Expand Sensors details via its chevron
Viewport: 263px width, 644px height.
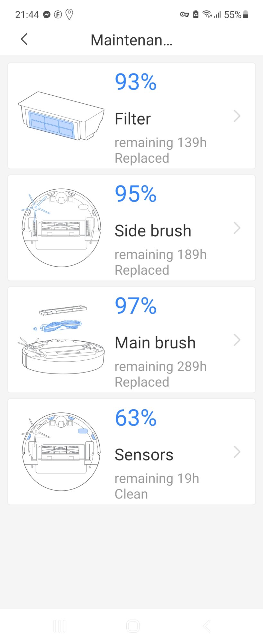pyautogui.click(x=237, y=452)
